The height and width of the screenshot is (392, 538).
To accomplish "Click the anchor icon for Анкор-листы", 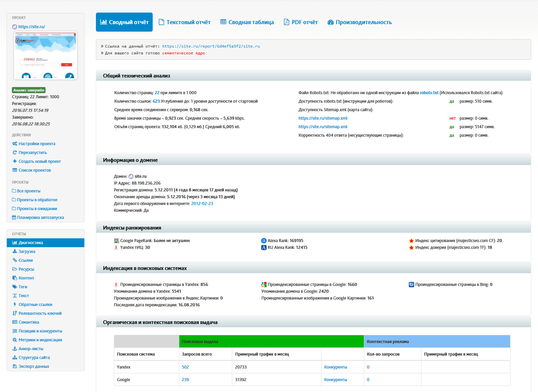I will click(15, 349).
